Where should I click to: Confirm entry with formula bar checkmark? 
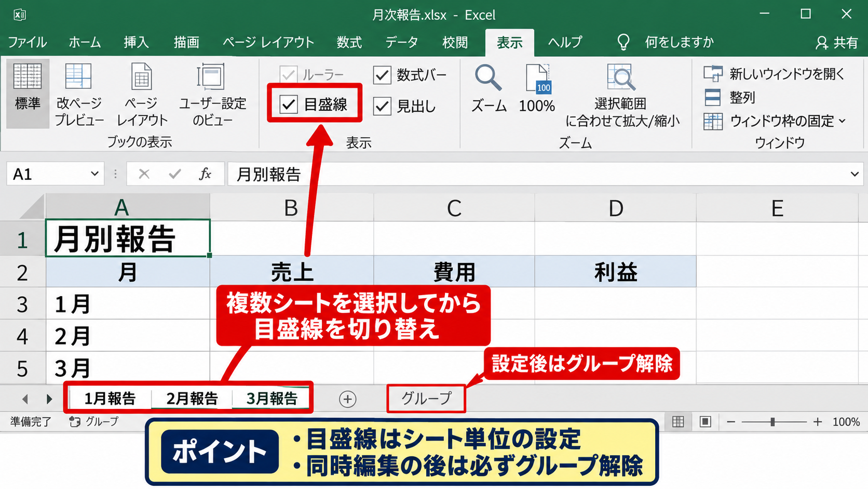point(175,174)
